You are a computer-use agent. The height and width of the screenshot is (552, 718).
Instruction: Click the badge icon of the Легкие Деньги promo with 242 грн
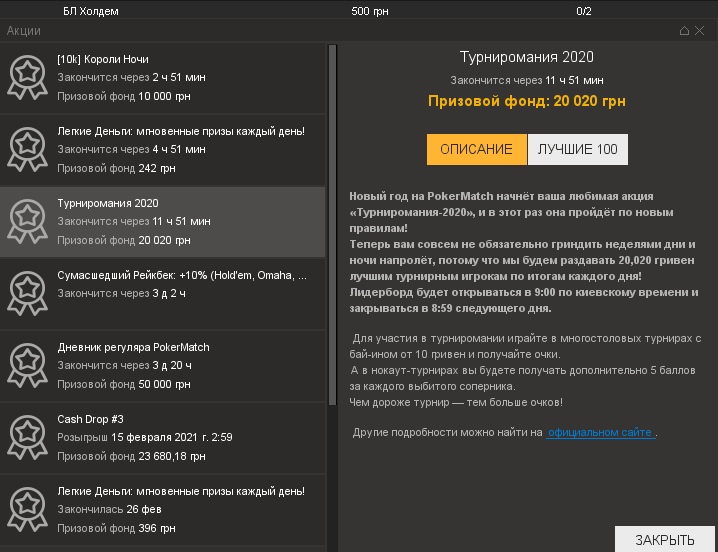tap(27, 149)
